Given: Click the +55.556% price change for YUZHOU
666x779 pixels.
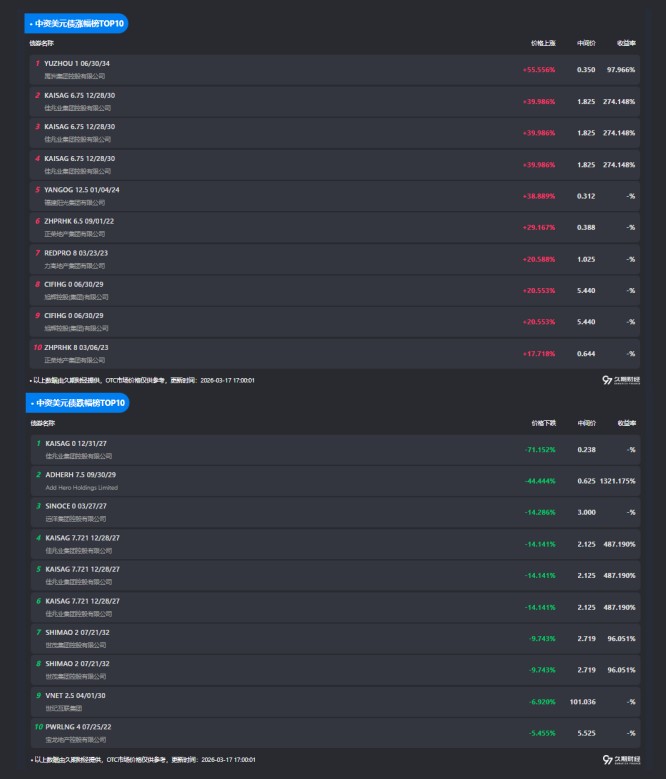Looking at the screenshot, I should coord(539,70).
